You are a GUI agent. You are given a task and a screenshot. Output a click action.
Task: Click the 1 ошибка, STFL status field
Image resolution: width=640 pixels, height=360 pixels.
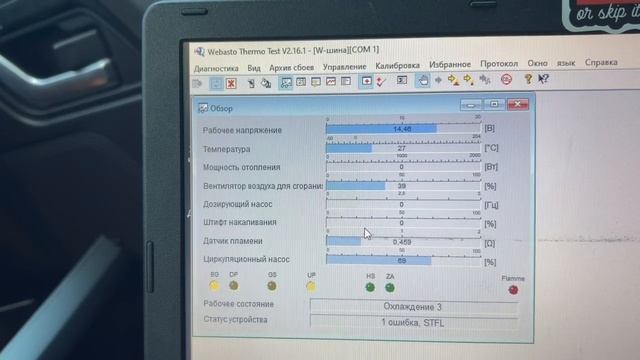click(x=413, y=323)
